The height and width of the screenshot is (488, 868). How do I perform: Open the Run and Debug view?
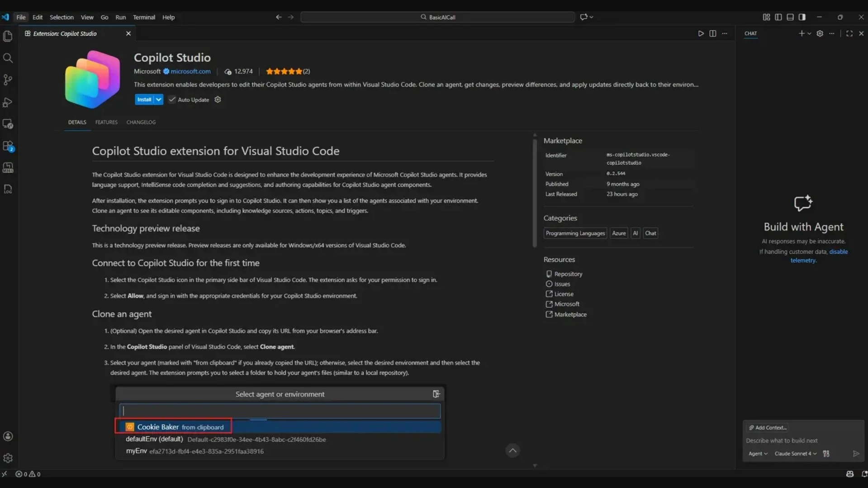pos(8,102)
